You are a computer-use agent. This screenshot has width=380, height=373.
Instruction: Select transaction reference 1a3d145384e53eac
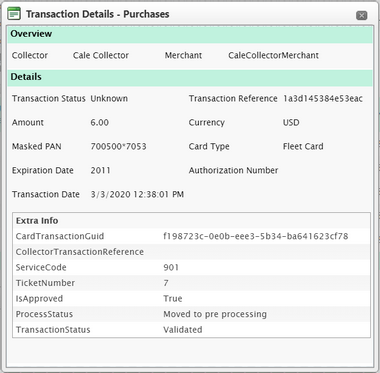[x=323, y=99]
